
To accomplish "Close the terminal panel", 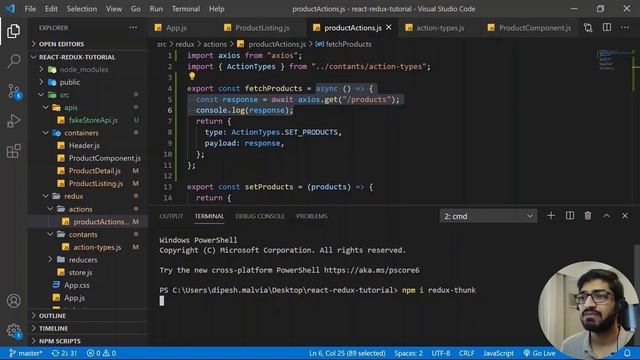I will tap(625, 216).
